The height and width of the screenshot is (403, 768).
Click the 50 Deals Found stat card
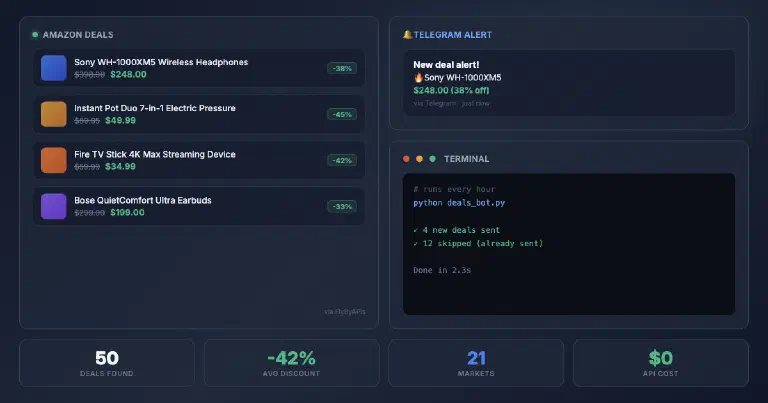pos(107,363)
